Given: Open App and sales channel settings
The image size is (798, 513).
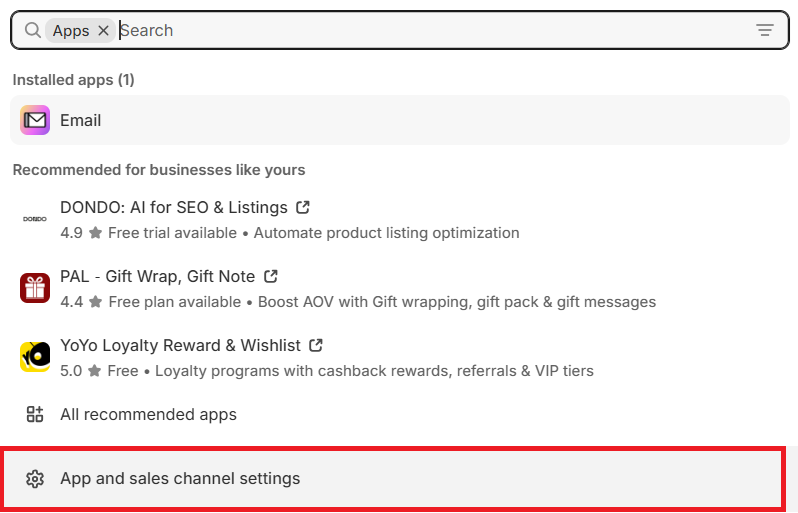Looking at the screenshot, I should coord(180,479).
